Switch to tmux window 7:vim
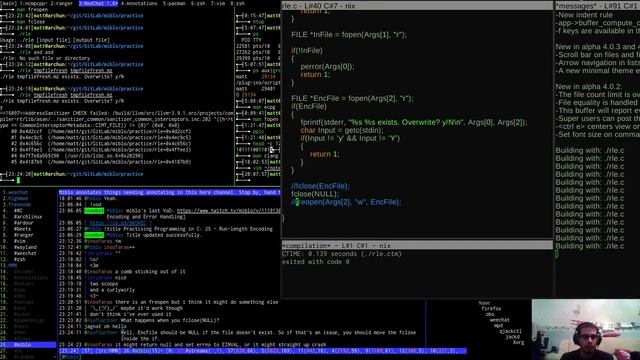The height and width of the screenshot is (360, 640). (x=218, y=3)
